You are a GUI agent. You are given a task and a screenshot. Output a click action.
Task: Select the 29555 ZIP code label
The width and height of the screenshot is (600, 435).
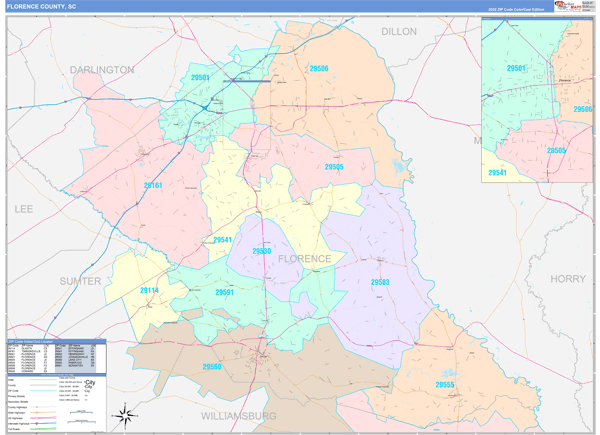click(445, 384)
